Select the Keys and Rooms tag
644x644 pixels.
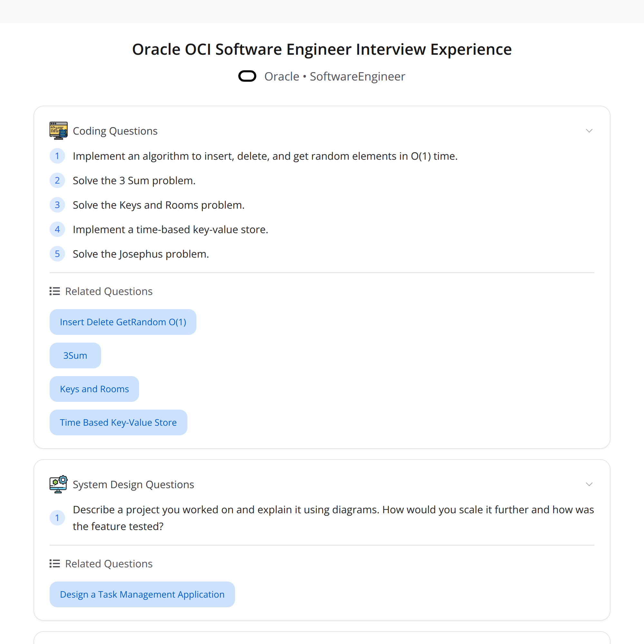tap(94, 389)
